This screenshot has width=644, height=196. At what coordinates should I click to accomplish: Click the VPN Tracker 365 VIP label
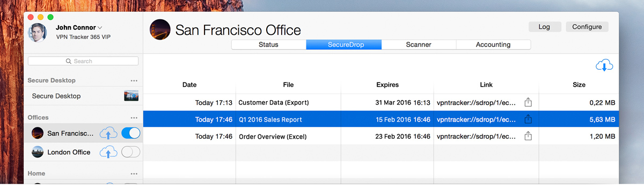pyautogui.click(x=83, y=37)
